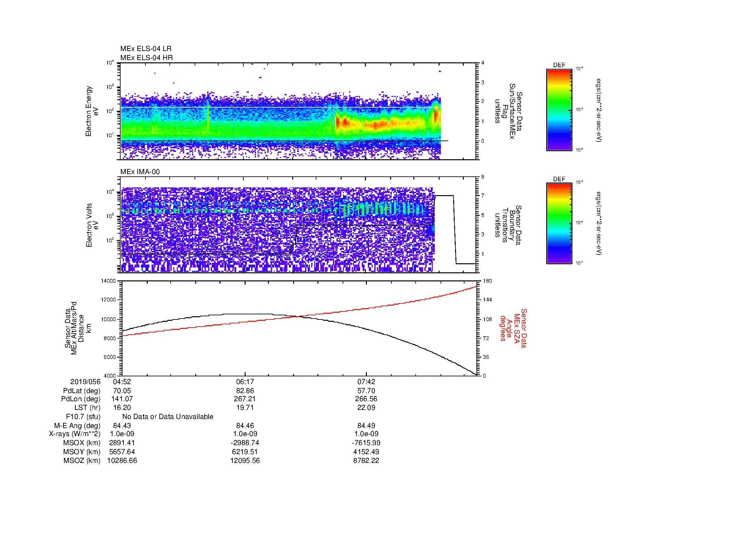Click the 'M-E Ang (deg)' row label
Image resolution: width=756 pixels, height=534 pixels.
77,426
